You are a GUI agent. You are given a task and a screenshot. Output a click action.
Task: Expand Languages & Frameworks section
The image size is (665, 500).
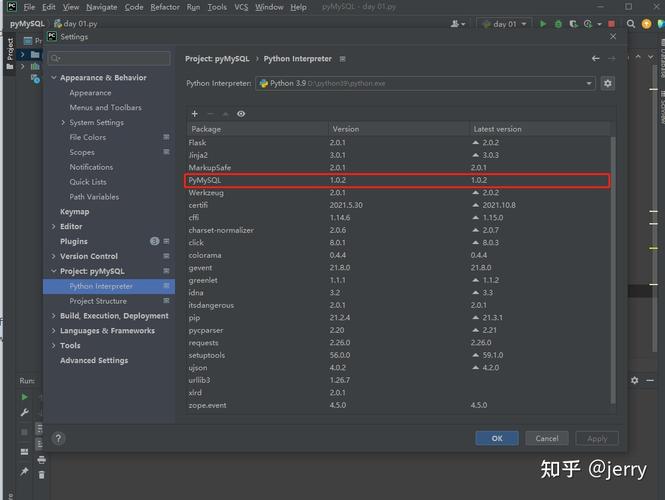(x=53, y=330)
